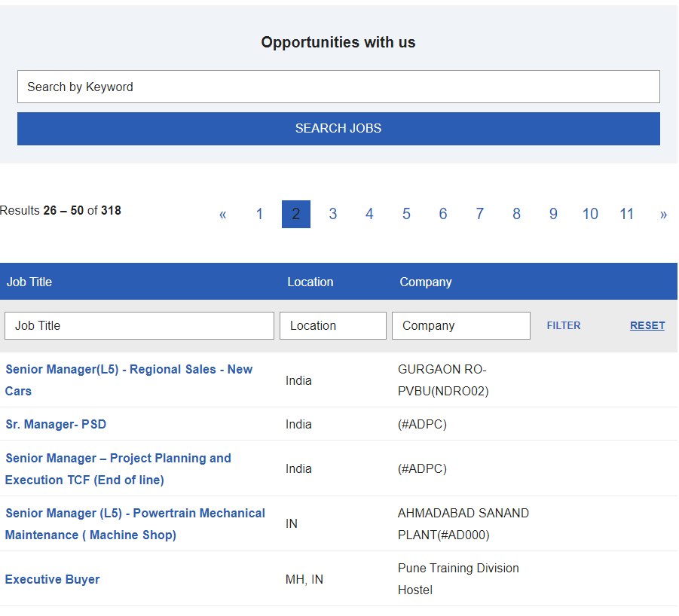The image size is (679, 616).
Task: Click RESET to clear filters
Action: [x=647, y=326]
